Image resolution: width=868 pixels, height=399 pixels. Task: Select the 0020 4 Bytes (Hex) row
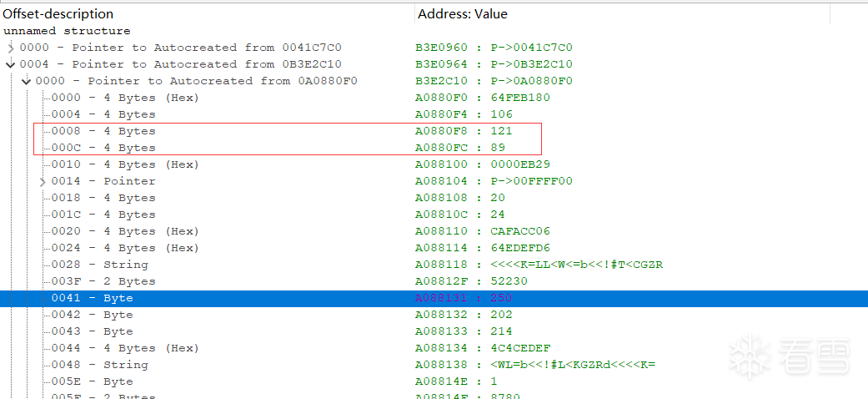coord(125,231)
